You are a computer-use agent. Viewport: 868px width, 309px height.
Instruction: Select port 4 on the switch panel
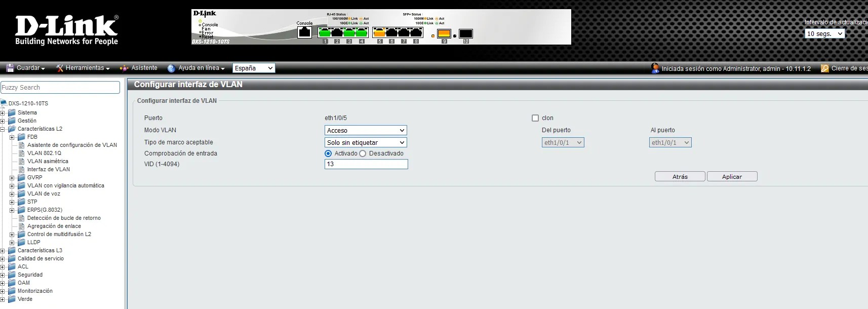[x=361, y=33]
